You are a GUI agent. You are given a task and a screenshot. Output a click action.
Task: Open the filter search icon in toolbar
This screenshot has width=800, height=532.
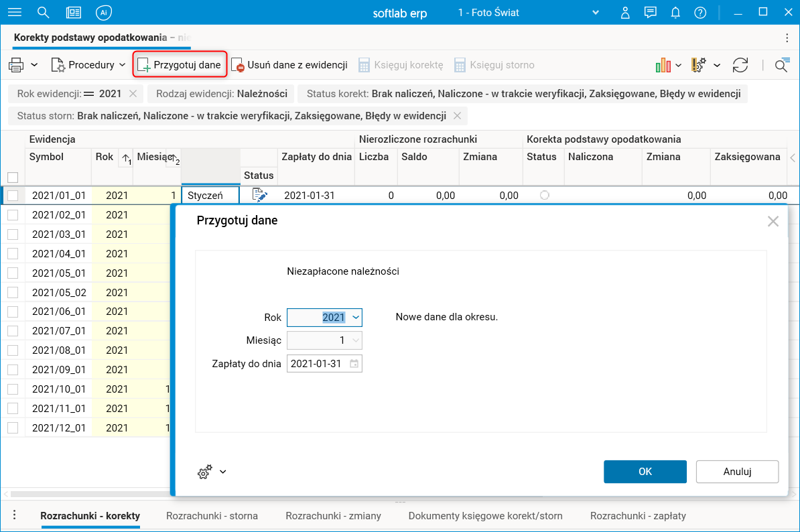(x=782, y=65)
